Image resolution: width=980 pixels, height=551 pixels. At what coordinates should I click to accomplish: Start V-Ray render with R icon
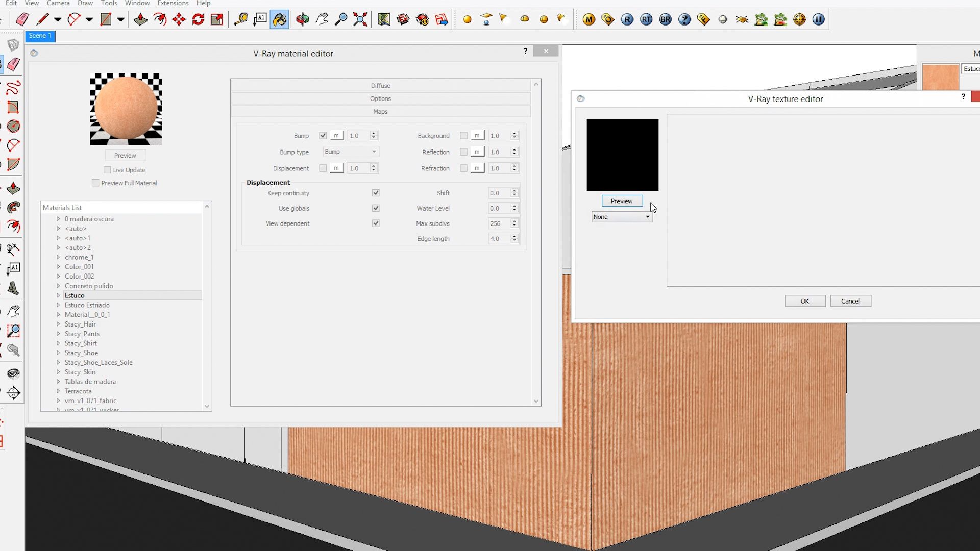coord(627,19)
